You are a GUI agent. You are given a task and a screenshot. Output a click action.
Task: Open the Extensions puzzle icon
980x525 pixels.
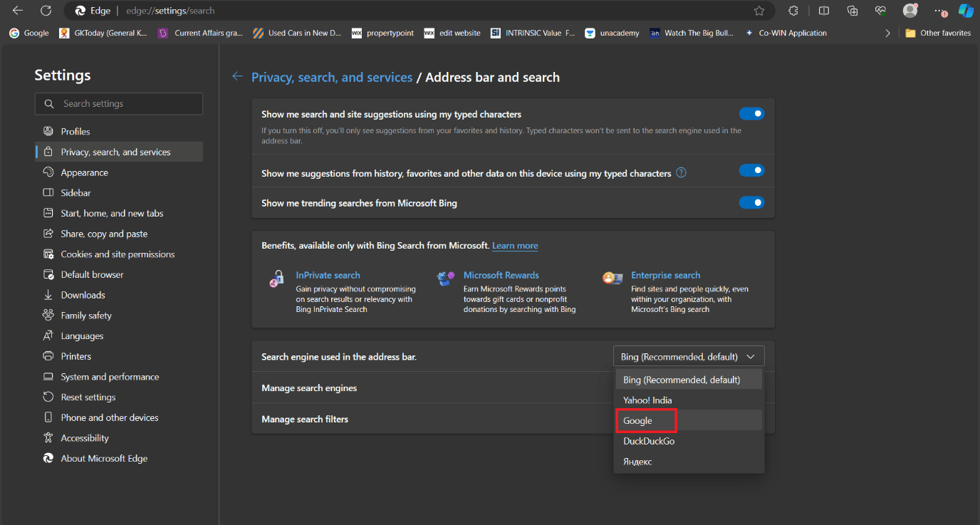click(793, 11)
